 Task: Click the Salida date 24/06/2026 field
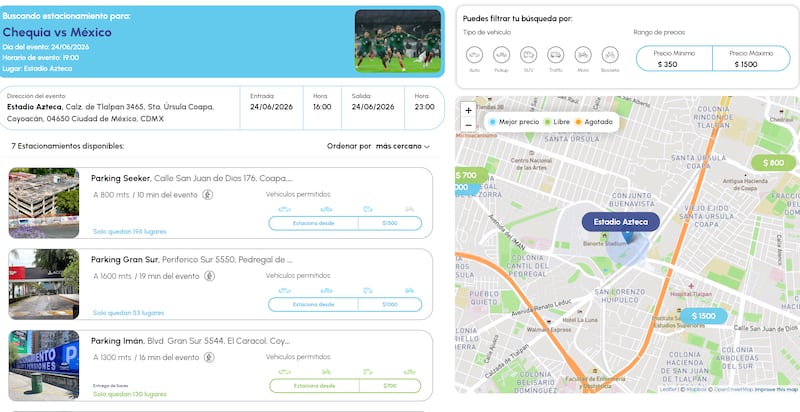(x=373, y=107)
